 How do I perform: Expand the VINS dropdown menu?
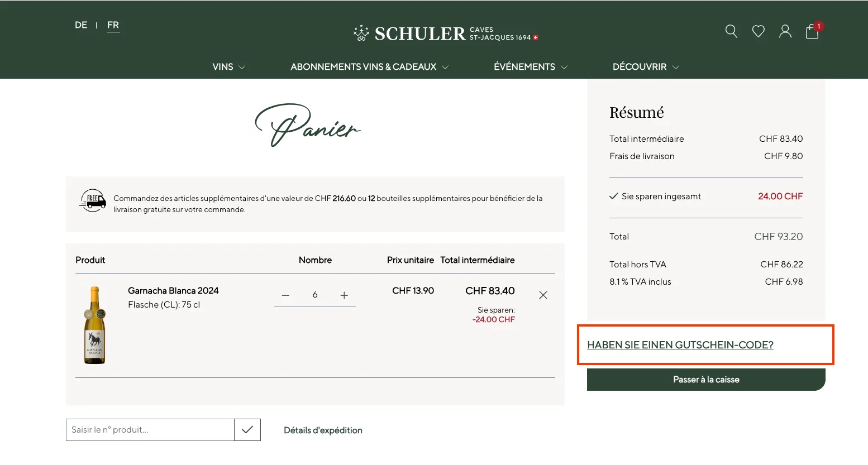coord(228,66)
